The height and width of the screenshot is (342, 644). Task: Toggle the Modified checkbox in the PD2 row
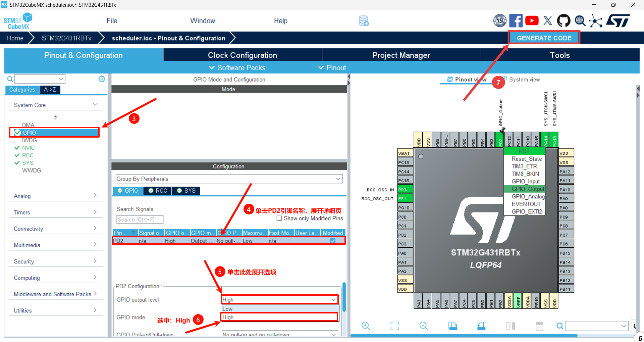333,241
